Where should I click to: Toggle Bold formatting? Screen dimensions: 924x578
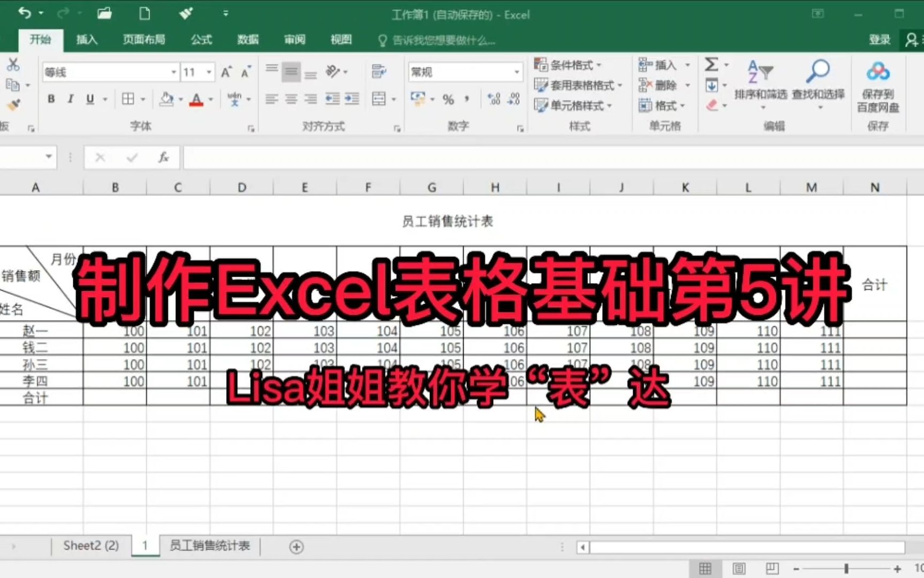pos(51,99)
